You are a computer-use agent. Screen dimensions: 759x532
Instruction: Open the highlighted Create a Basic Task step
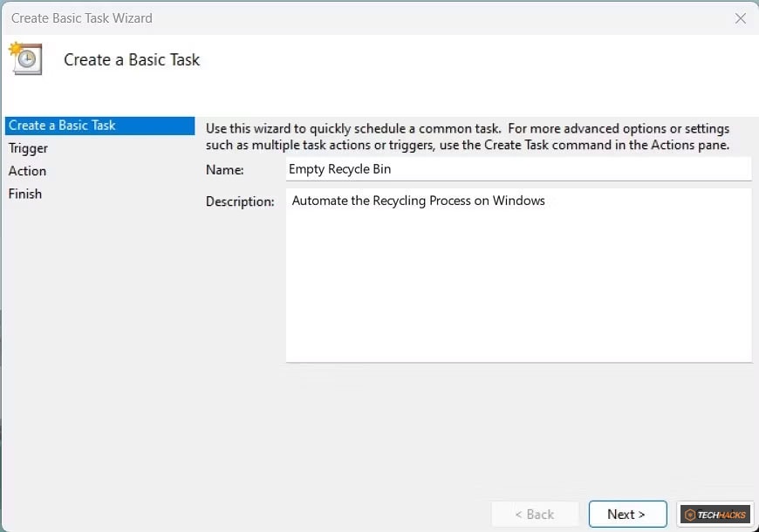[62, 125]
